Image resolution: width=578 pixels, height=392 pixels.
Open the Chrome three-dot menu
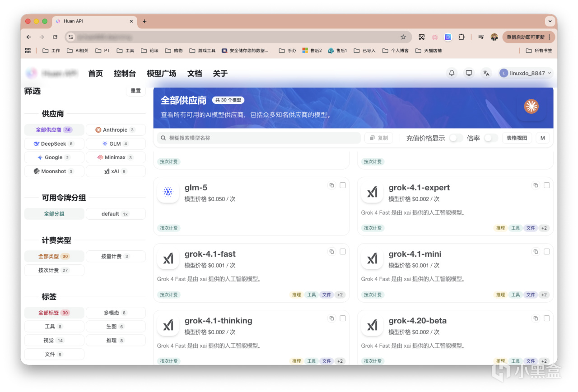point(549,37)
